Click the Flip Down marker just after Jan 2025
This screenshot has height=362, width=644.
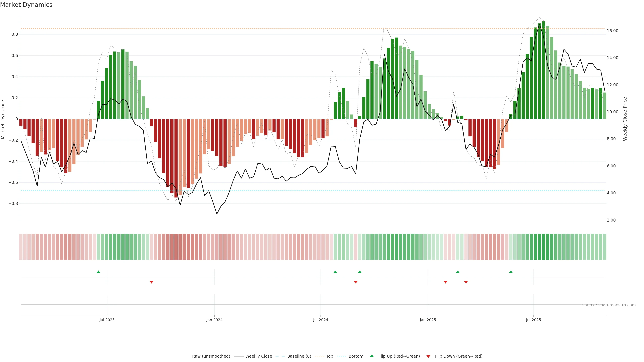coord(445,282)
